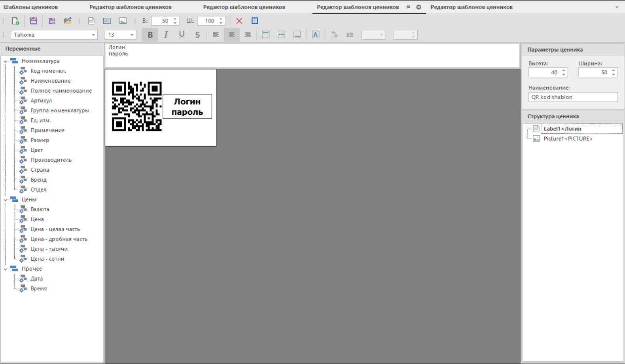Add a text label element from the toolbar
This screenshot has width=625, height=364.
91,21
